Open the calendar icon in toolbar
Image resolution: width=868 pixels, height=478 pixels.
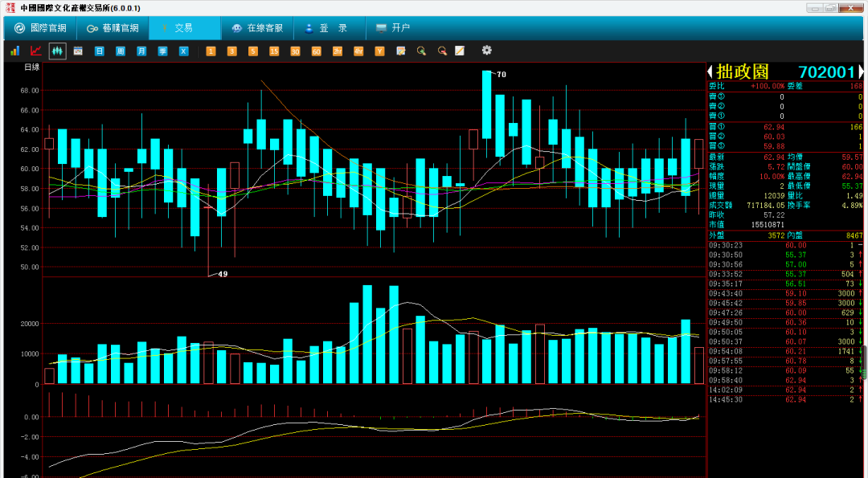pyautogui.click(x=78, y=51)
